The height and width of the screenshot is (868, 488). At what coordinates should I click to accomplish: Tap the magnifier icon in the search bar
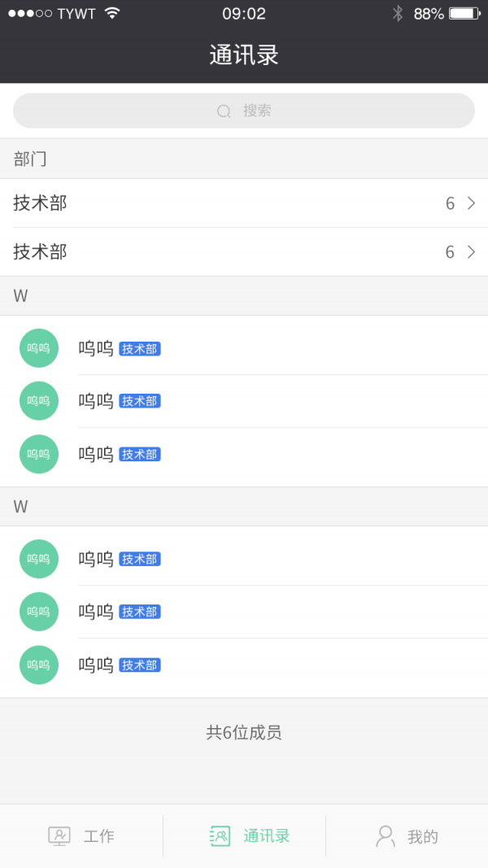pos(224,111)
